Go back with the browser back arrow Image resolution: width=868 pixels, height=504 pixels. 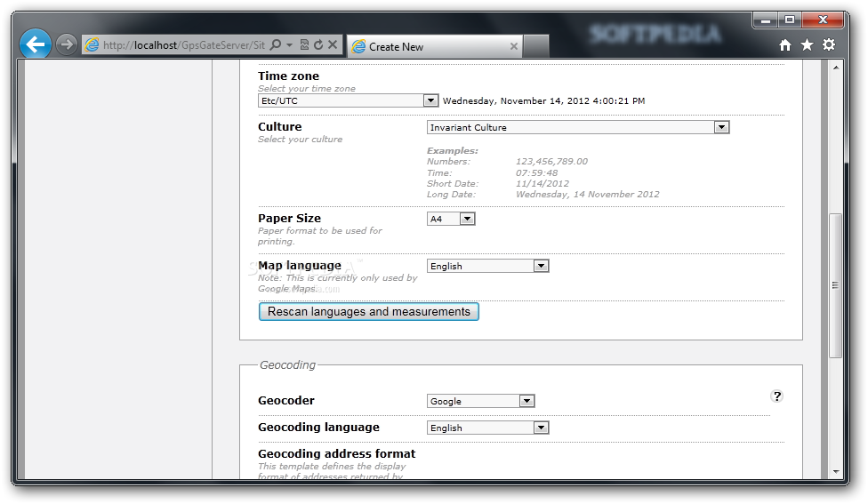[36, 44]
